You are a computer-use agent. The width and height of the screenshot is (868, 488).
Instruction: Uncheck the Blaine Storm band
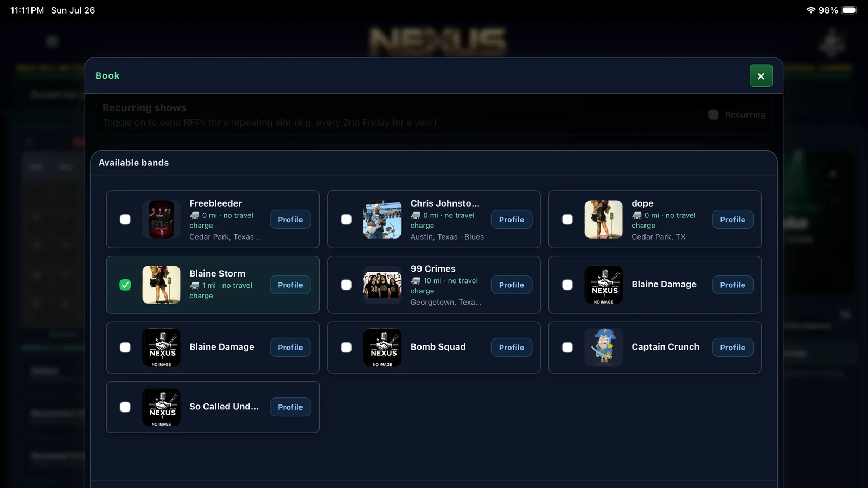[x=125, y=285]
